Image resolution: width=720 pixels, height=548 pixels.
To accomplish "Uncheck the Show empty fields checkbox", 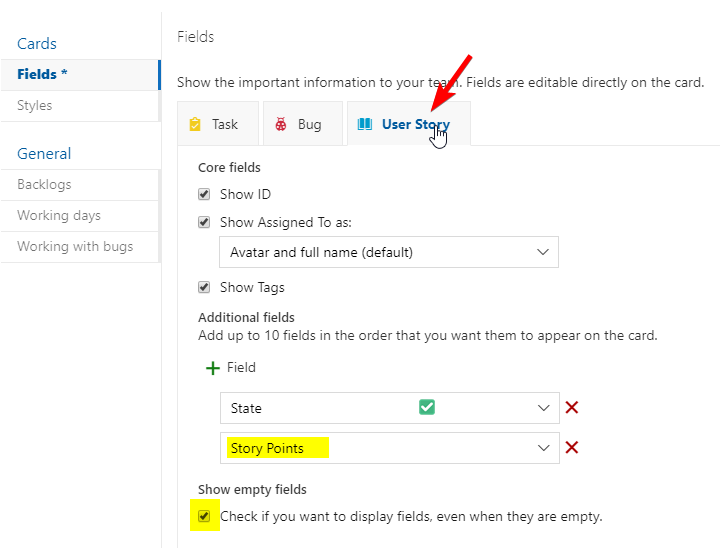I will click(x=204, y=516).
